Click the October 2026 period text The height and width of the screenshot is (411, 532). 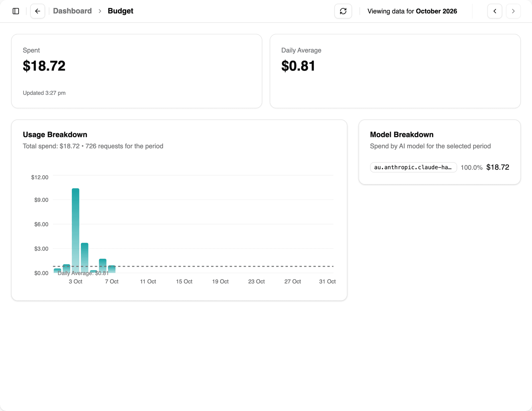[x=437, y=11]
